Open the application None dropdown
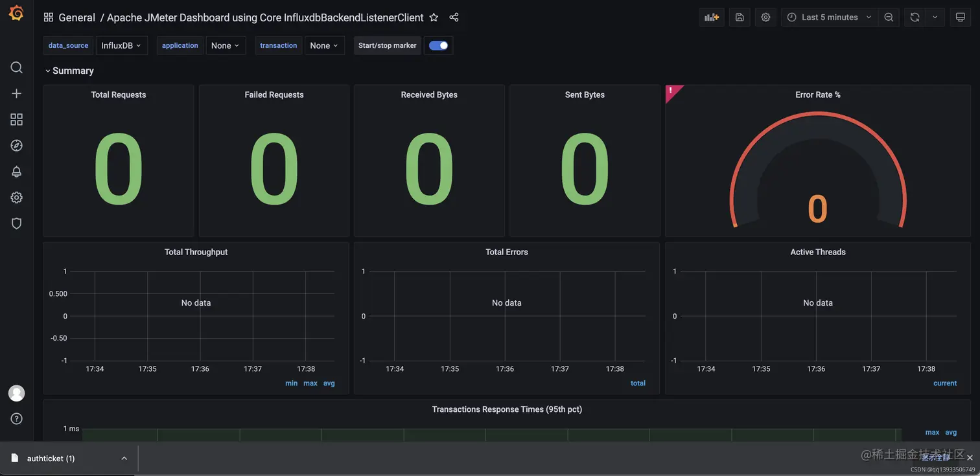Image resolution: width=980 pixels, height=476 pixels. (x=226, y=45)
